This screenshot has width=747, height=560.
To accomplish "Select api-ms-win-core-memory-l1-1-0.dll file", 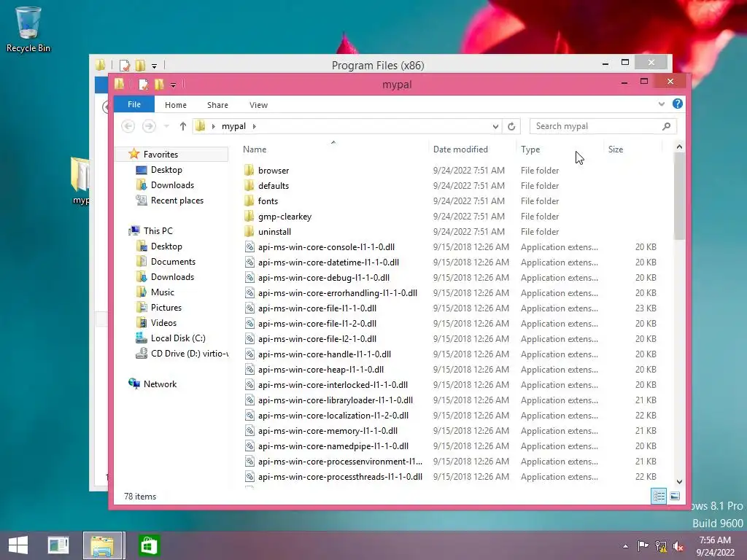I will pyautogui.click(x=328, y=430).
